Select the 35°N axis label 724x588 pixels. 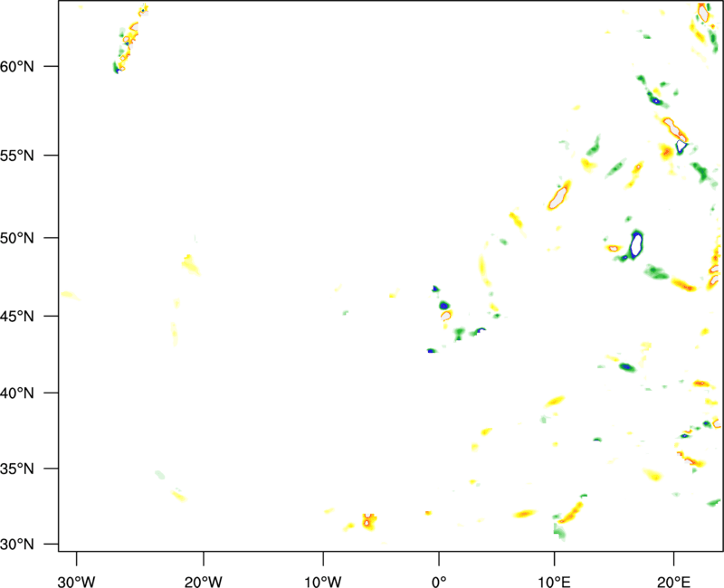tap(17, 469)
